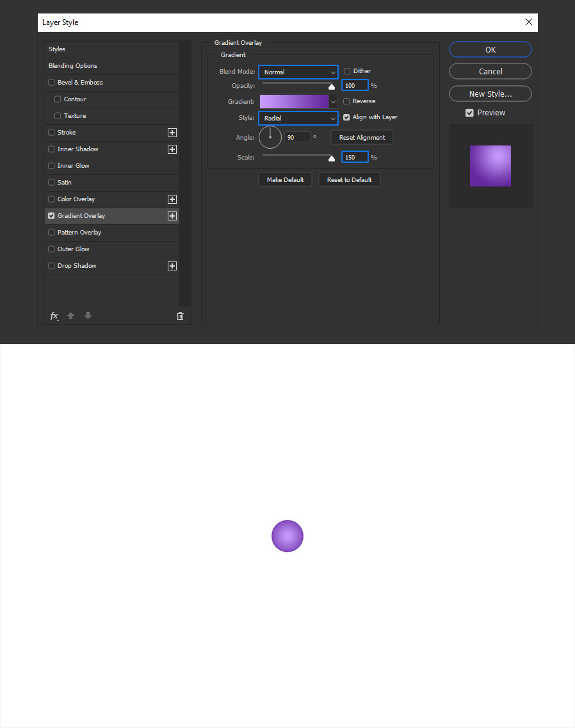
Task: Click the Angle dial control
Action: [270, 137]
